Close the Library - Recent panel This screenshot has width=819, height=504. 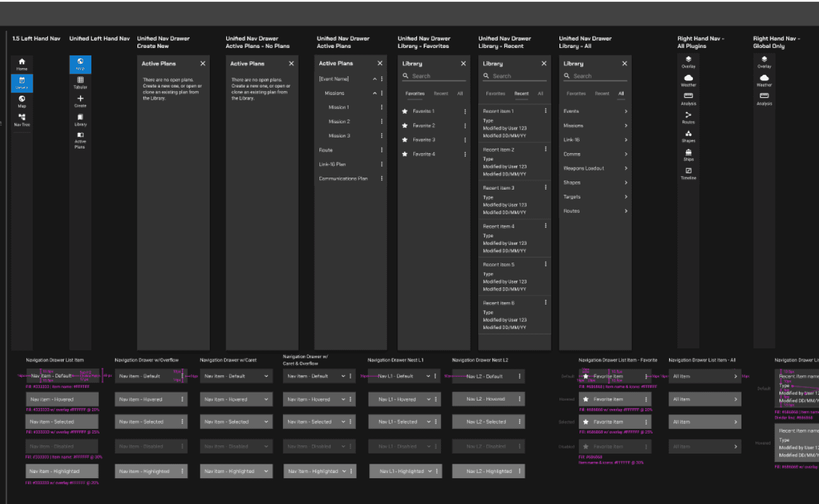[544, 64]
